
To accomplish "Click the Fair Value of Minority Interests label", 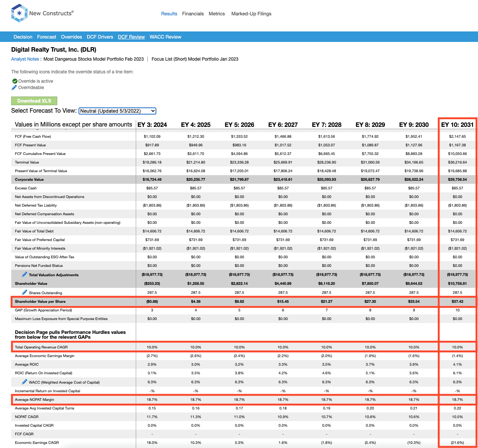I will tap(40, 249).
